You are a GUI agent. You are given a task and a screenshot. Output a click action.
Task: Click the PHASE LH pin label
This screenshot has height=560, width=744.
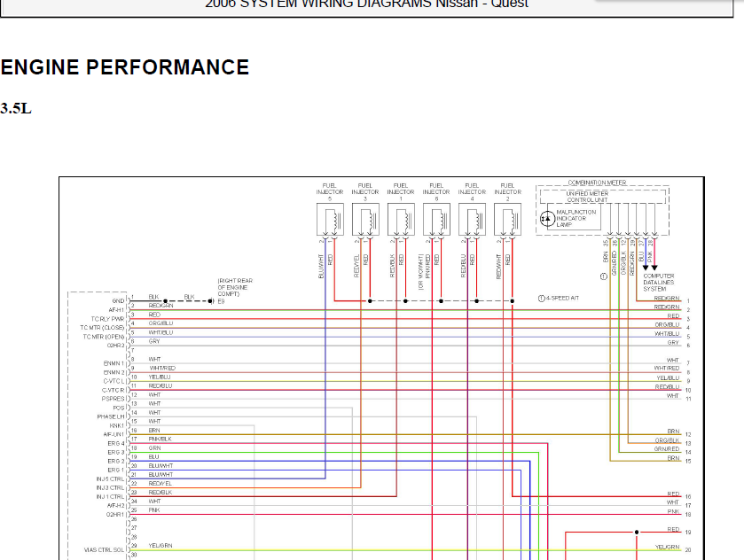(x=111, y=416)
